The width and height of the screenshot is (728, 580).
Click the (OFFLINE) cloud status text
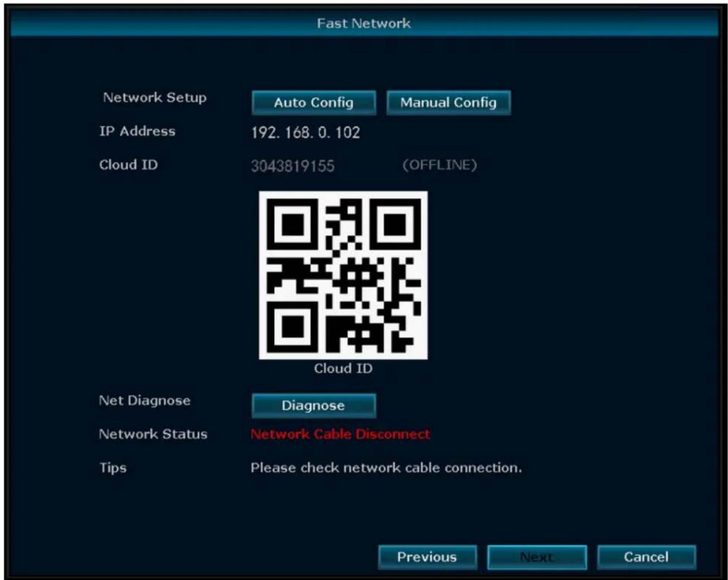tap(439, 165)
